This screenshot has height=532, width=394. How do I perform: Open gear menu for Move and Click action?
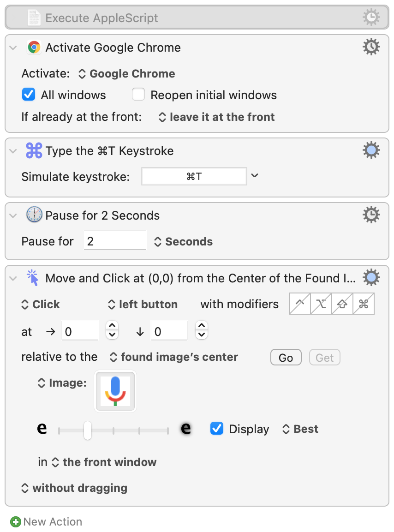tap(371, 278)
